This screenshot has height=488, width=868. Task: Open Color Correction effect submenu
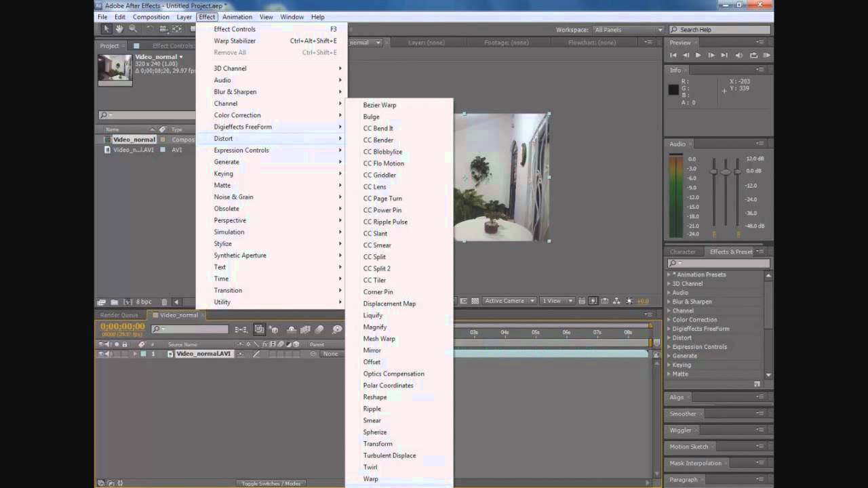pyautogui.click(x=272, y=115)
